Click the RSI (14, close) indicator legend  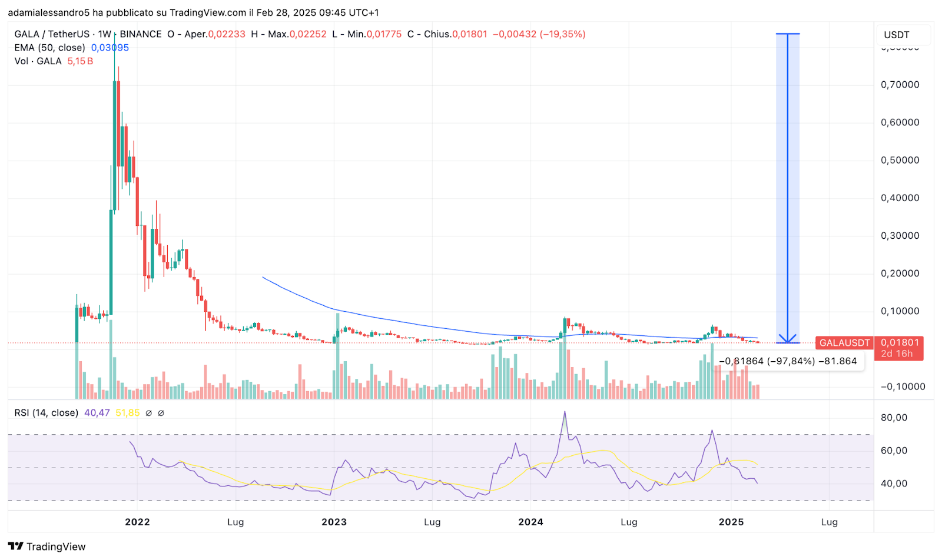[x=46, y=413]
